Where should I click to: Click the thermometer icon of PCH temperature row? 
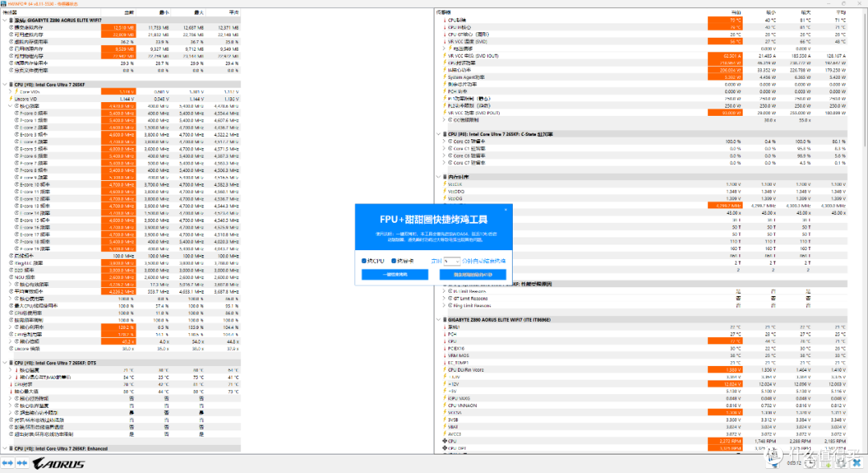445,334
